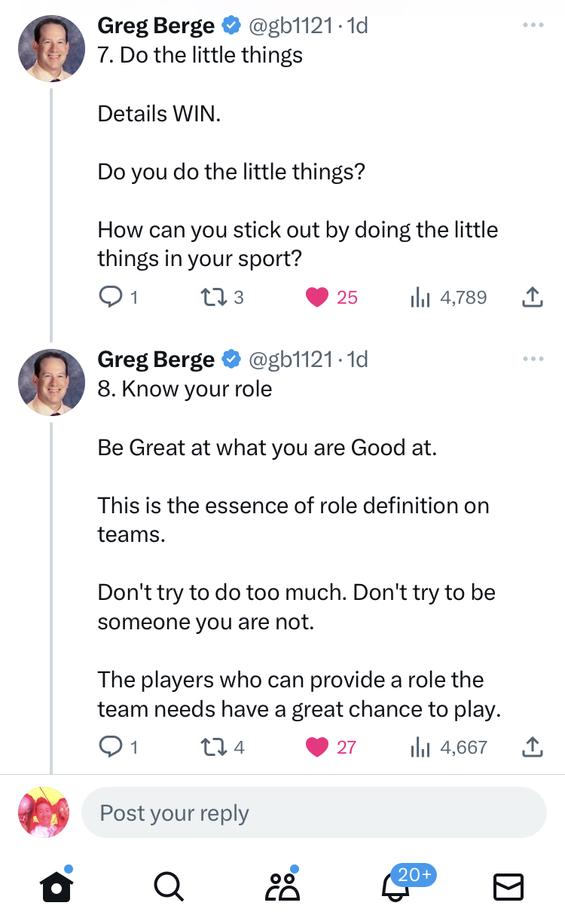Open Greg Berge profile from tweet 7 name
565x924 pixels.
point(155,26)
